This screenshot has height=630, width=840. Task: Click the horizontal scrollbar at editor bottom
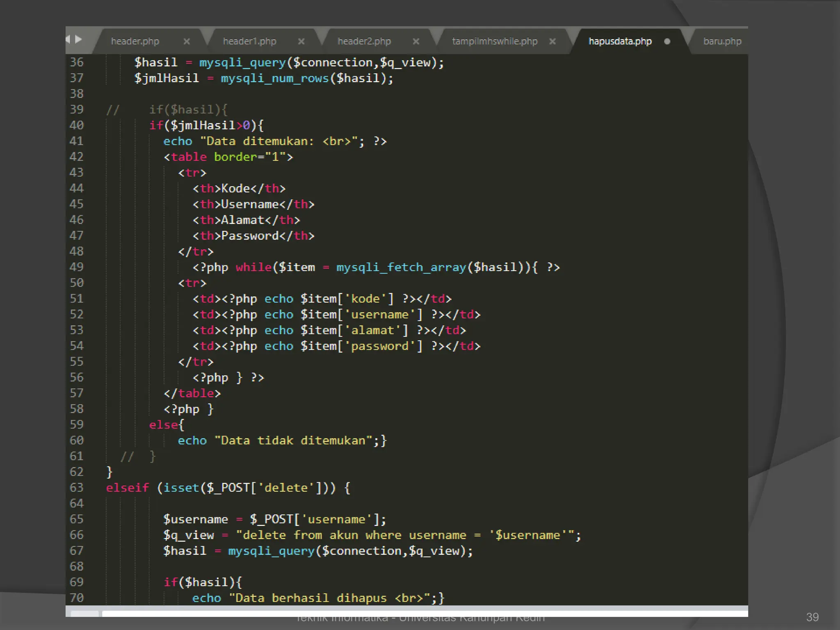410,614
